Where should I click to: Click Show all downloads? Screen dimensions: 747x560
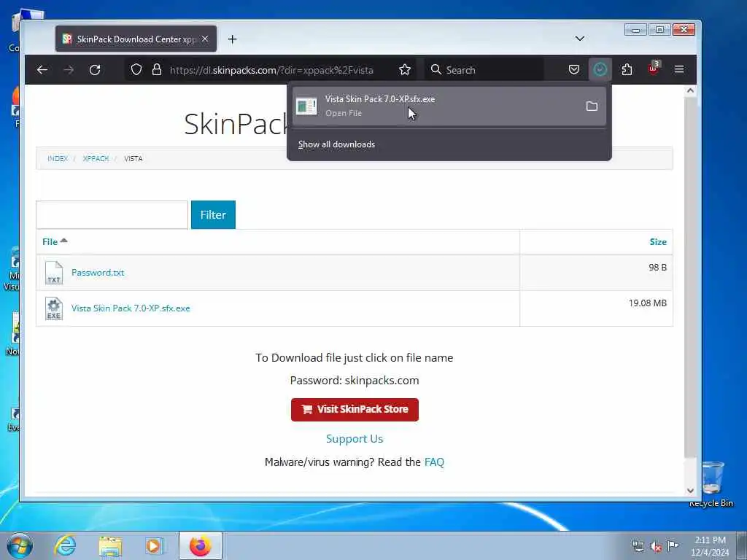pyautogui.click(x=336, y=144)
